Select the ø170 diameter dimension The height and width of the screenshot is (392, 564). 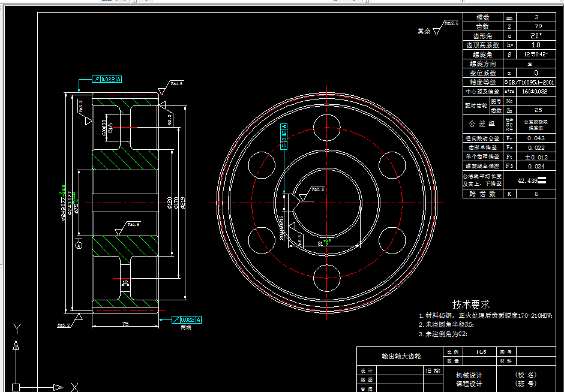(176, 203)
